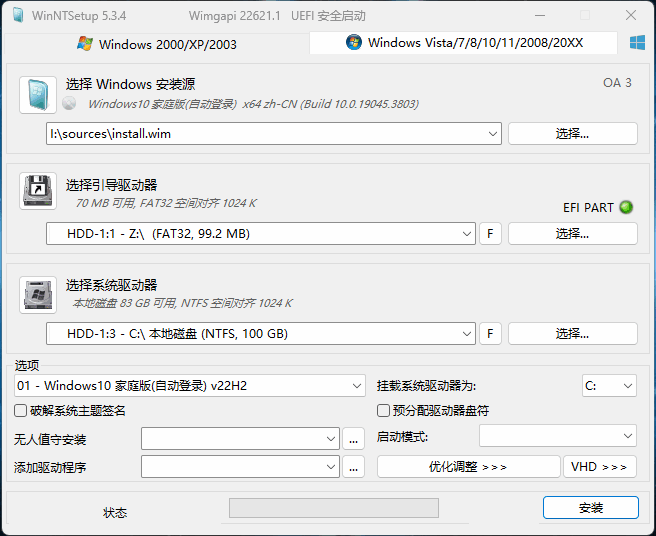Image resolution: width=656 pixels, height=536 pixels.
Task: Click the Windows install source package icon
Action: (x=38, y=95)
